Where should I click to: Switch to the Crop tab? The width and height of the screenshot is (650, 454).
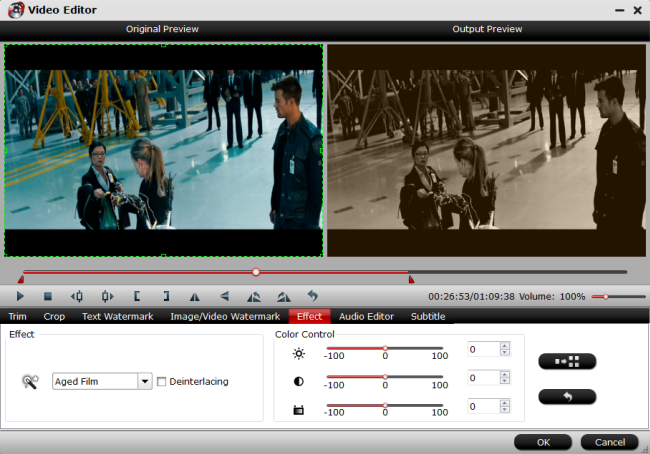(54, 317)
